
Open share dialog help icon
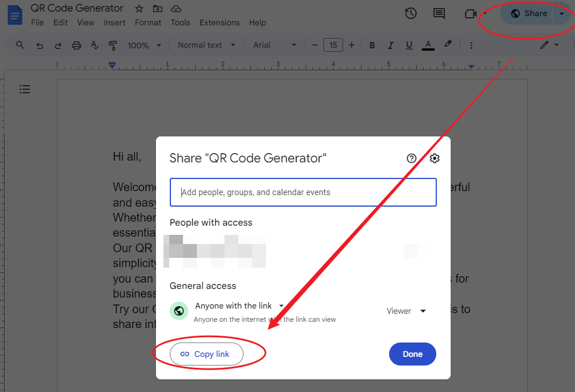412,158
